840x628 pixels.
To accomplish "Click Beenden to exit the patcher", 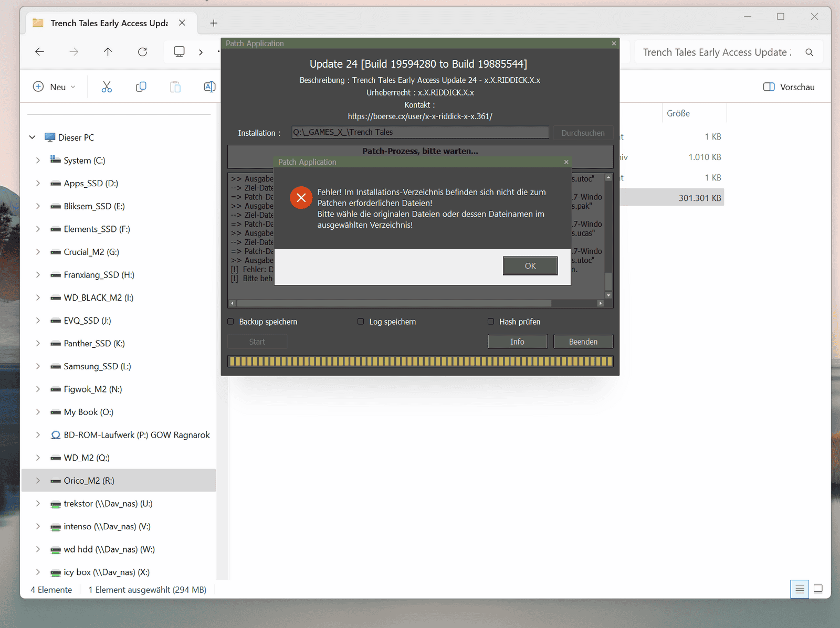I will (583, 342).
